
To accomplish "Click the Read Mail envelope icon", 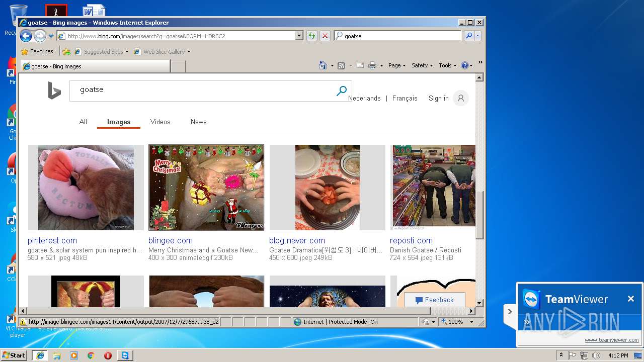I will pos(360,65).
